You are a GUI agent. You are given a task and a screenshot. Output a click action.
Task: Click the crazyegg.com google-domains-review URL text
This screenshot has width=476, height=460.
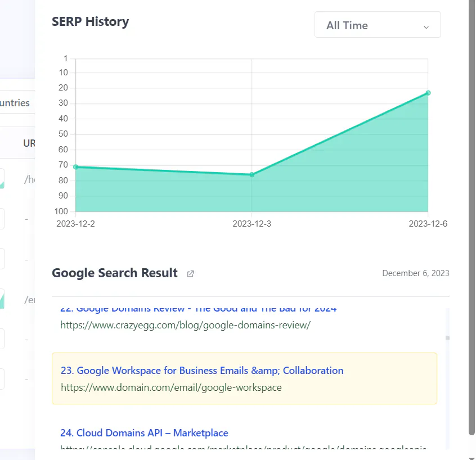pyautogui.click(x=185, y=325)
